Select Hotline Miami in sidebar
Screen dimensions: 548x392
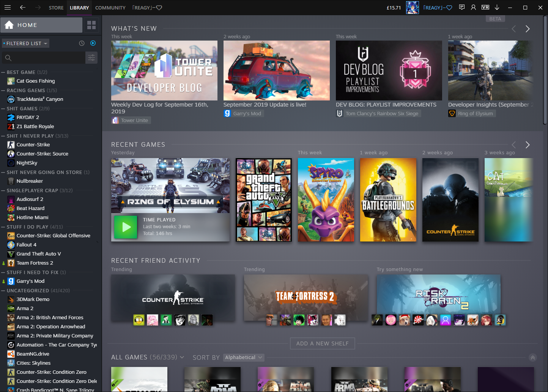coord(32,217)
